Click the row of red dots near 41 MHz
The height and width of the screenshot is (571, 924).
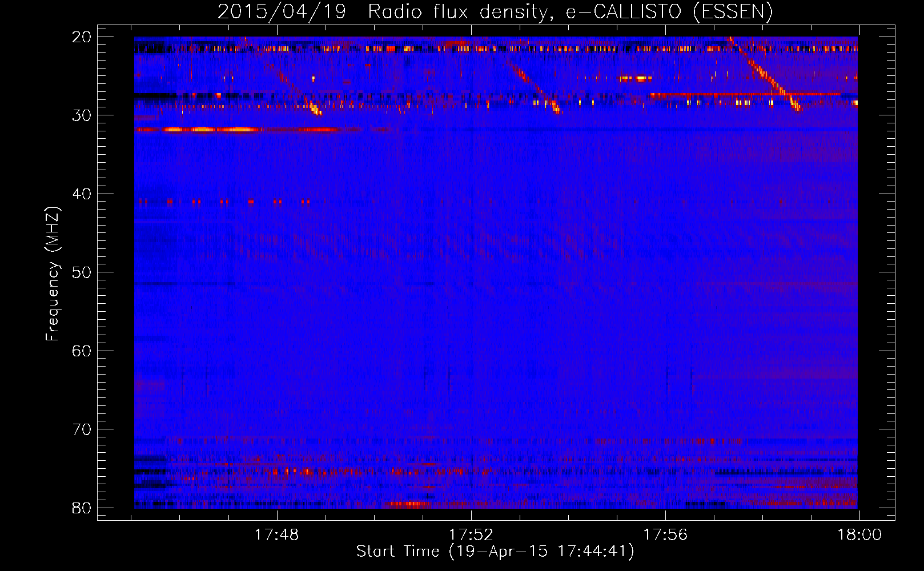[224, 202]
